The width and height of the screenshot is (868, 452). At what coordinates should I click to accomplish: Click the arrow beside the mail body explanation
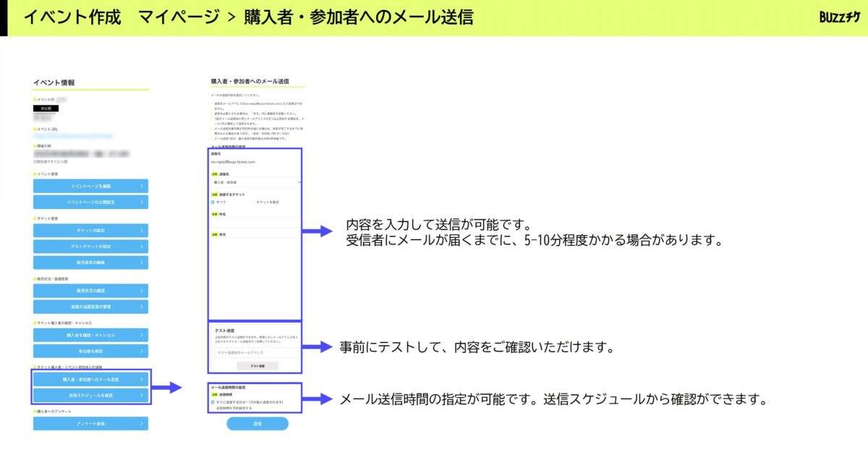pos(315,231)
